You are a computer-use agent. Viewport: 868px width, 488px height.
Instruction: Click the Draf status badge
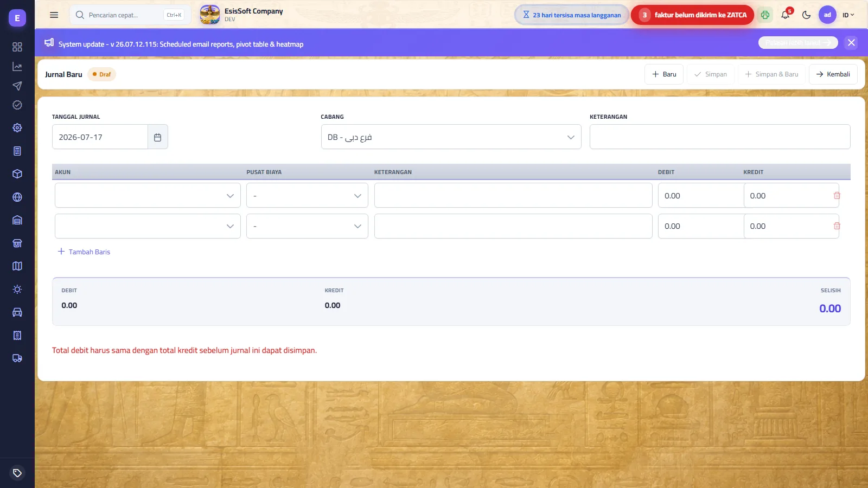[102, 74]
